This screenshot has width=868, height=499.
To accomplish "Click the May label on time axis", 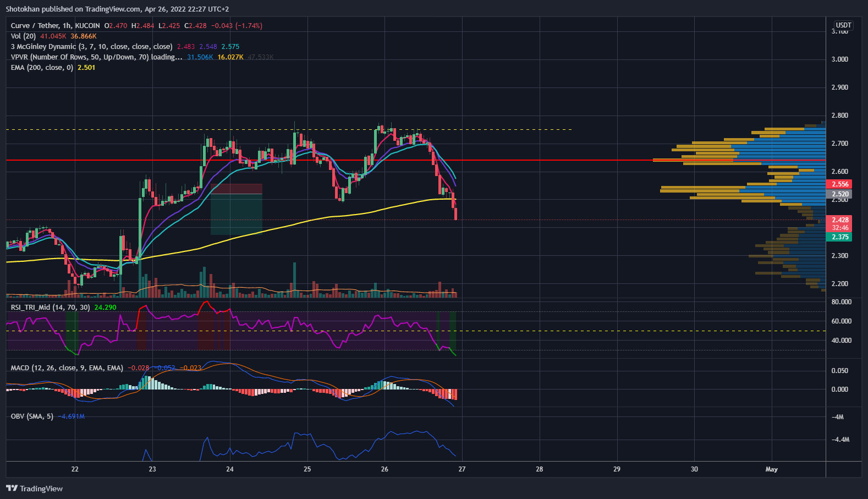I will coord(772,469).
